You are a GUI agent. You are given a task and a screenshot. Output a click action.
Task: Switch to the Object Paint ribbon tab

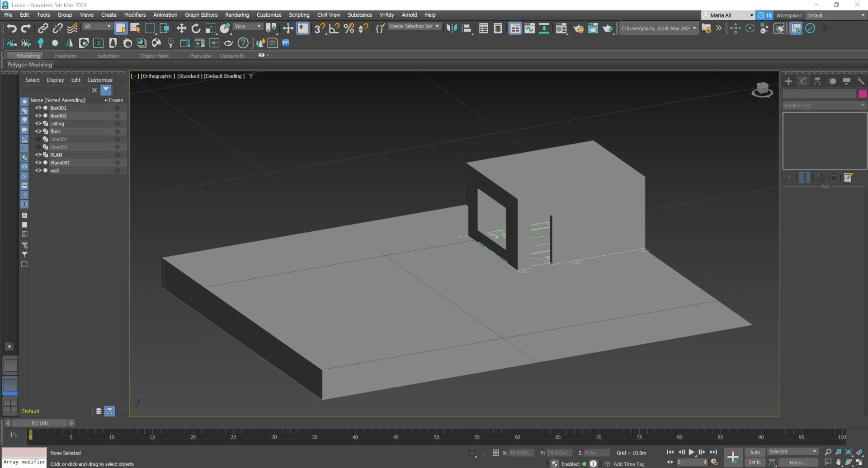click(x=154, y=56)
